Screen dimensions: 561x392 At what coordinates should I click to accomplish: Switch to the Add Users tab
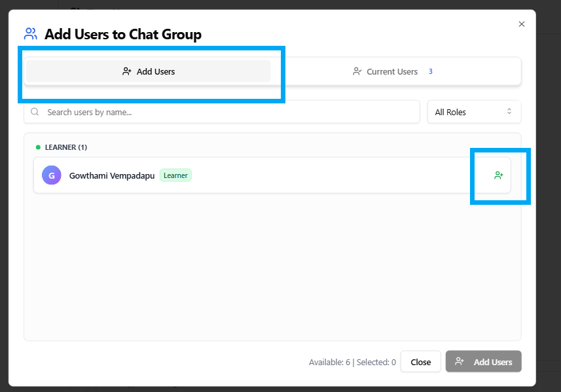(x=149, y=71)
